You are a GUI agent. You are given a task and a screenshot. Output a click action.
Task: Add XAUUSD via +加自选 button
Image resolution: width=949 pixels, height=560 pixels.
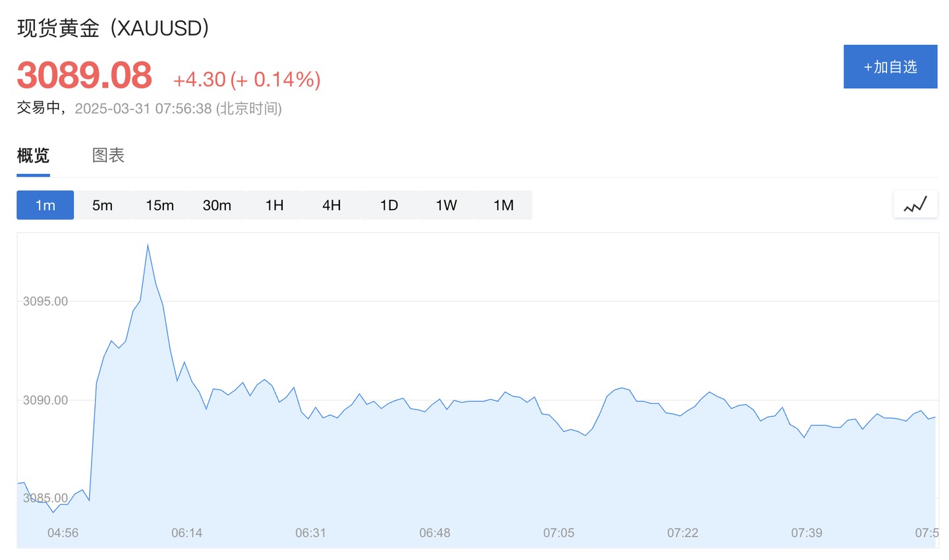[x=890, y=67]
